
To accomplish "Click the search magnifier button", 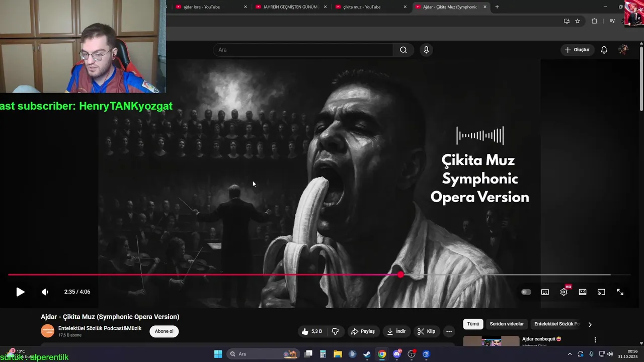I will [x=404, y=50].
